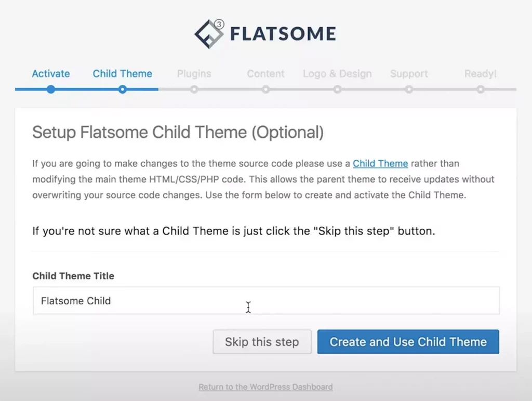
Task: Jump to the Content step label
Action: [x=265, y=74]
